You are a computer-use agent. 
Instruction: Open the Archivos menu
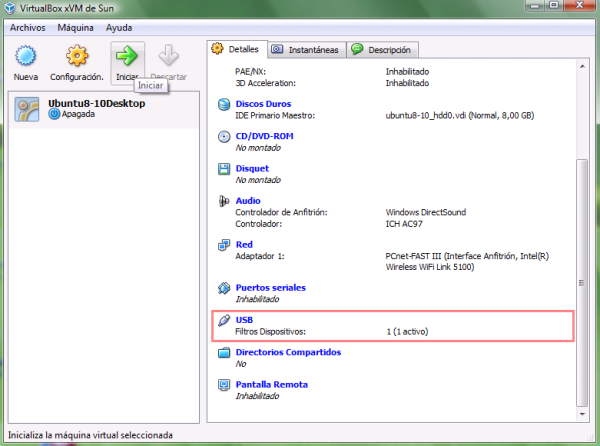click(29, 28)
